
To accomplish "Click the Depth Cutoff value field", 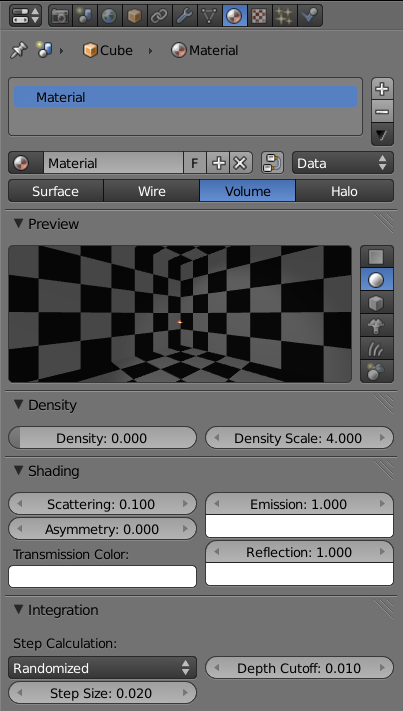I will tap(299, 668).
